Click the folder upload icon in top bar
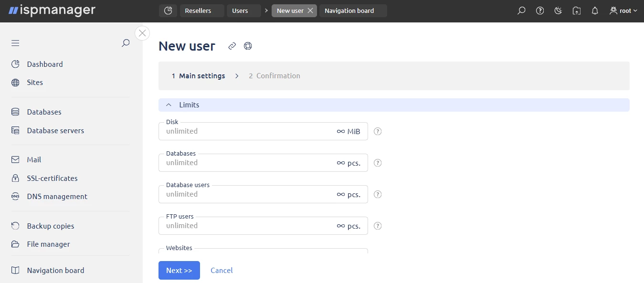The width and height of the screenshot is (644, 283). (577, 10)
